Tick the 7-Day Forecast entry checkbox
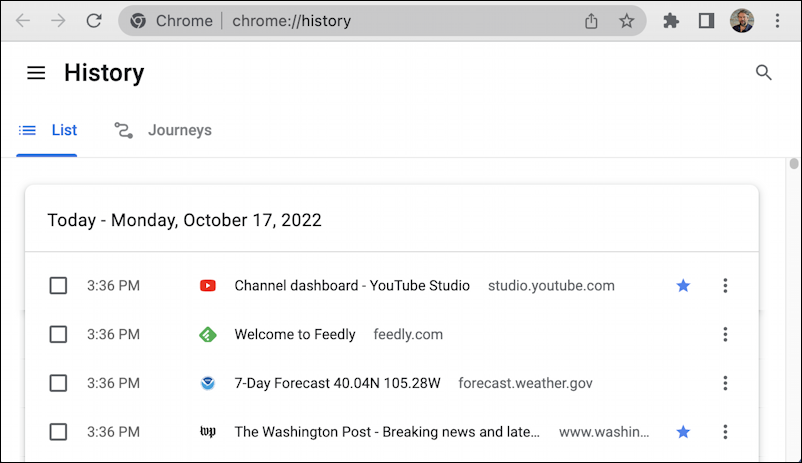The height and width of the screenshot is (463, 802). tap(58, 383)
